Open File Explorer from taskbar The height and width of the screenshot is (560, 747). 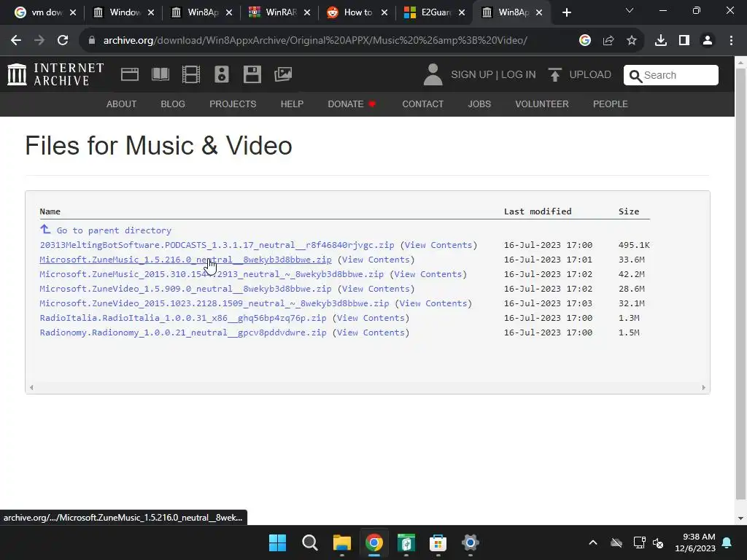[x=341, y=542]
